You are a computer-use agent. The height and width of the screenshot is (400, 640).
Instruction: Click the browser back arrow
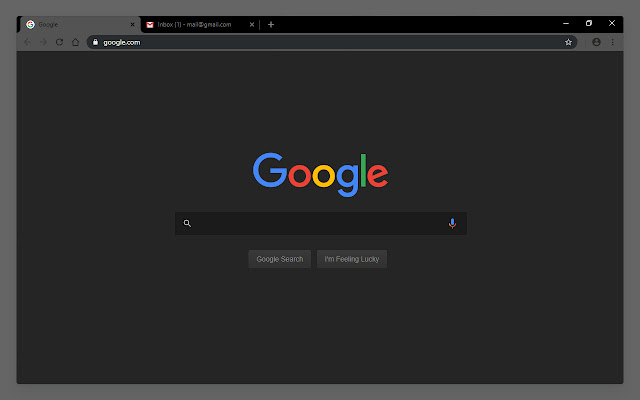point(27,42)
